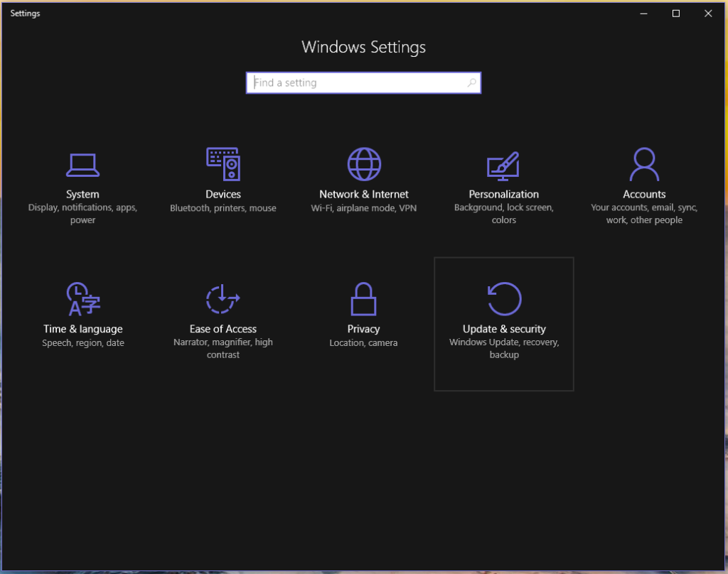Open Devices via the keyboard and speaker icon
Screen dimensions: 728x574
223,164
